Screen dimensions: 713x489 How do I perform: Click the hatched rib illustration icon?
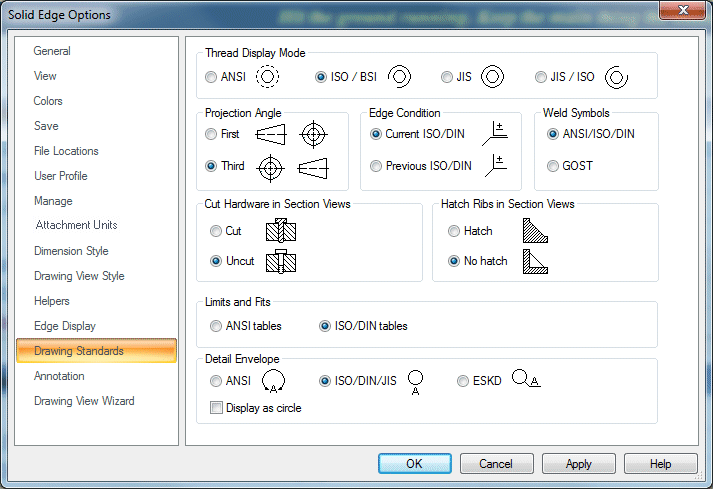(535, 230)
